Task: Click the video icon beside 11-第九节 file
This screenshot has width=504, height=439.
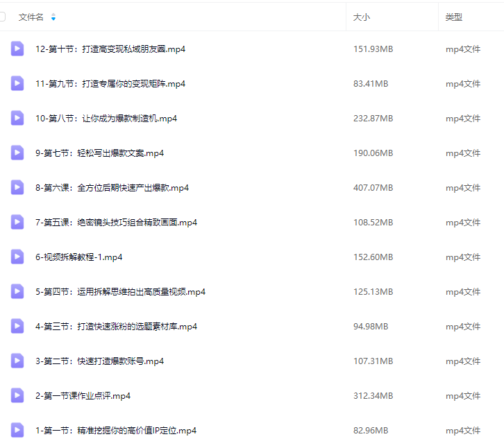Action: click(17, 83)
